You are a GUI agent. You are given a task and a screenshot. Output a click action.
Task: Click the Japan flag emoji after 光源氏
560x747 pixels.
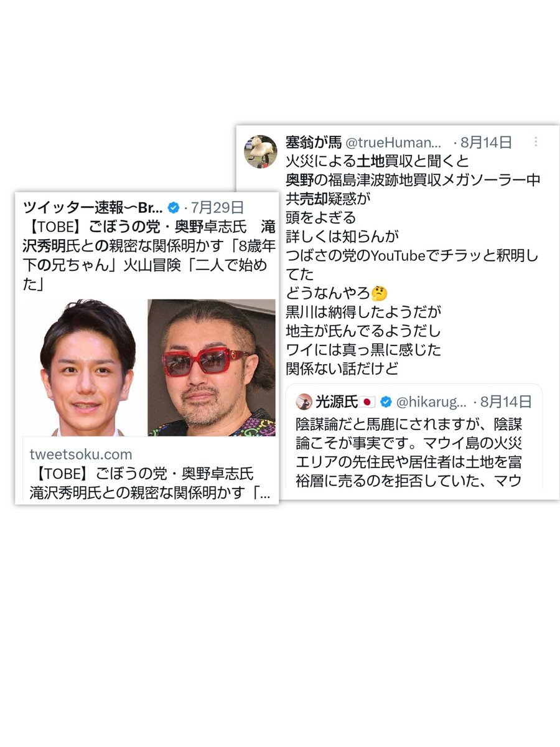pyautogui.click(x=367, y=401)
